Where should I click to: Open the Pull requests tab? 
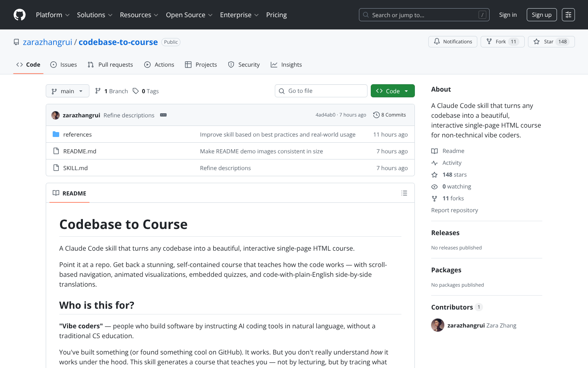coord(110,65)
